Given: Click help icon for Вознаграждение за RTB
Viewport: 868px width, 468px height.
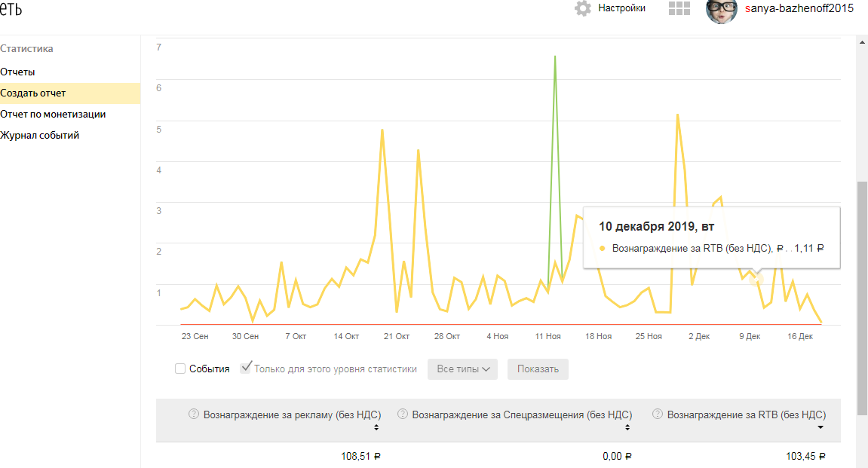Looking at the screenshot, I should 658,414.
